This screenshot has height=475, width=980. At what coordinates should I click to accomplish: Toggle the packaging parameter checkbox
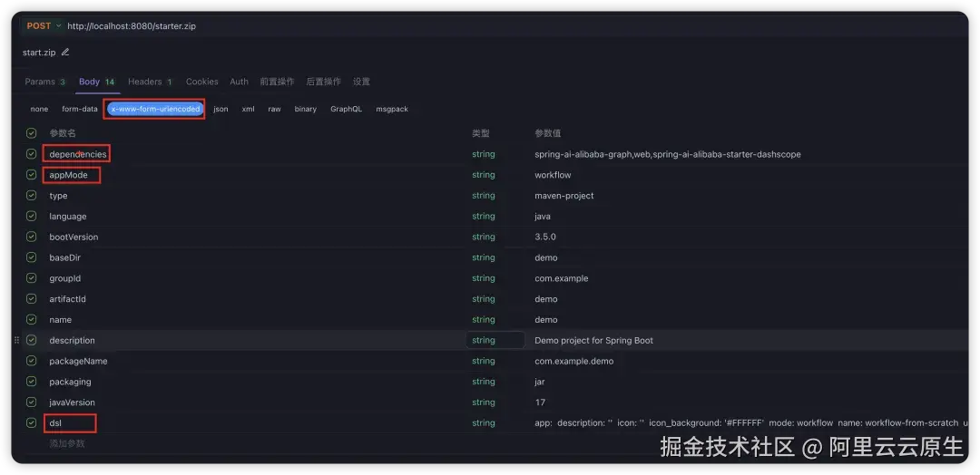(31, 382)
